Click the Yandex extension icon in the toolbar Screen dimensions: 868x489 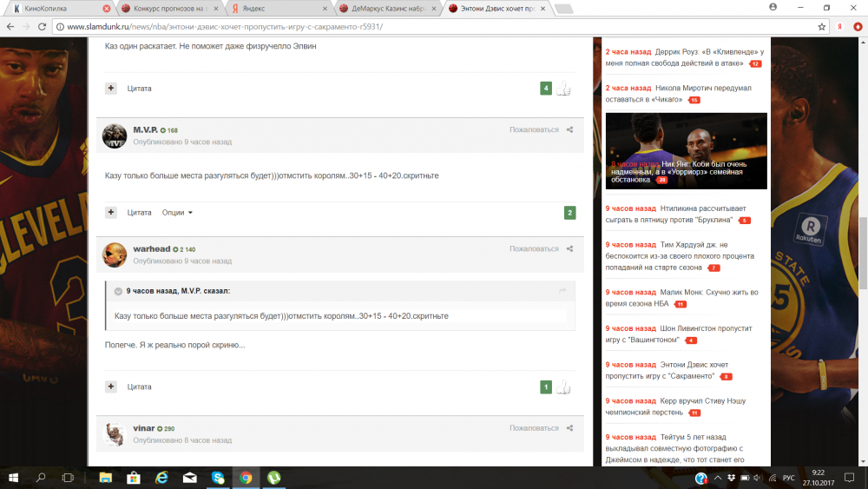click(x=840, y=27)
